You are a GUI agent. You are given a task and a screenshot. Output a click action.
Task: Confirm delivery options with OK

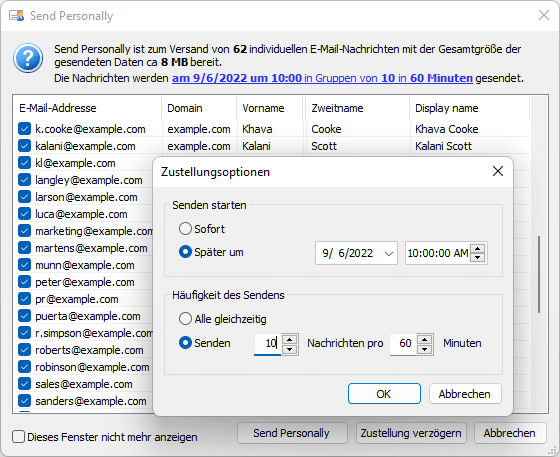(384, 394)
